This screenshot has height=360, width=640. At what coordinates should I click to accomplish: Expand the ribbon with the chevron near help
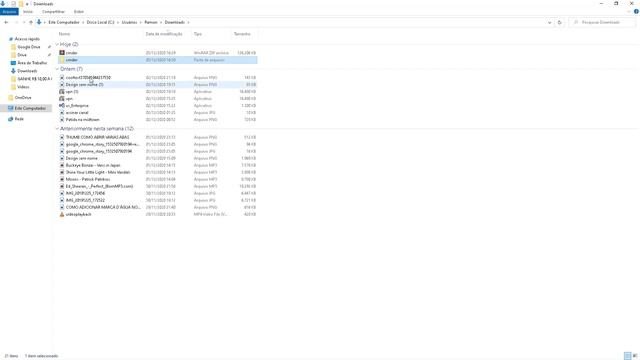(629, 11)
